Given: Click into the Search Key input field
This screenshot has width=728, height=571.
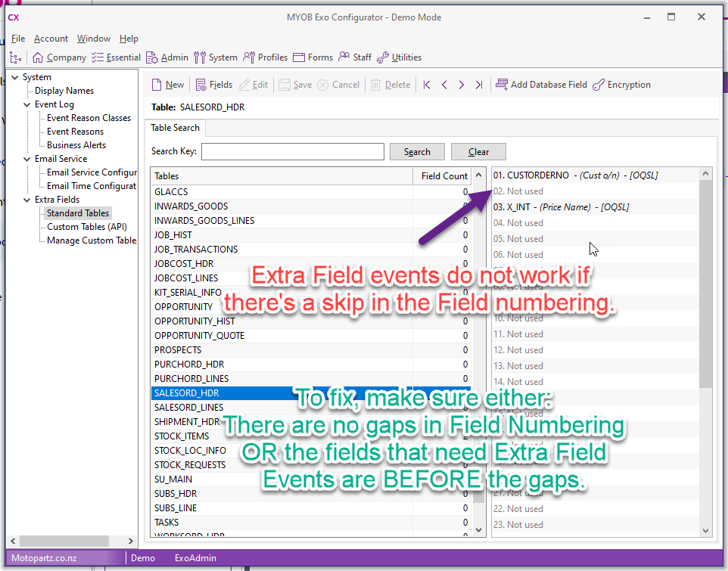Looking at the screenshot, I should (x=292, y=151).
